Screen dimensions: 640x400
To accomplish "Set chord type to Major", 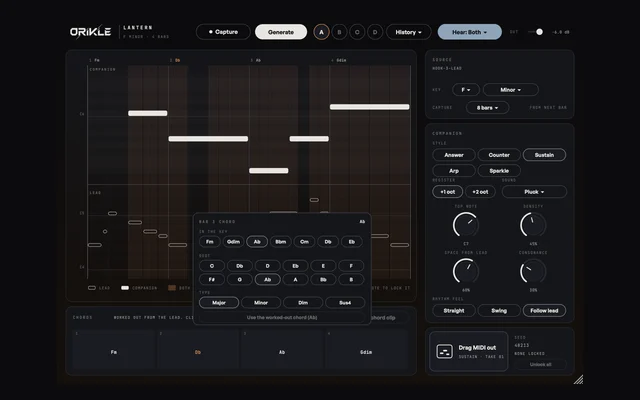I will [x=219, y=302].
